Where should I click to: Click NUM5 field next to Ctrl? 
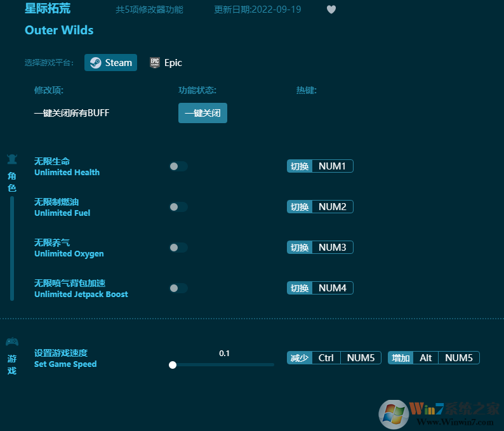click(361, 358)
